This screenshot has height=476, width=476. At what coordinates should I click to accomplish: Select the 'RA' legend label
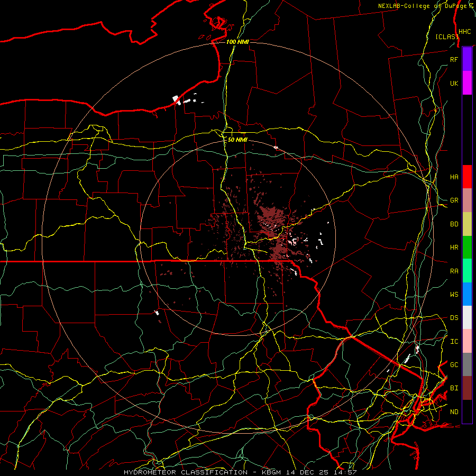click(x=454, y=271)
